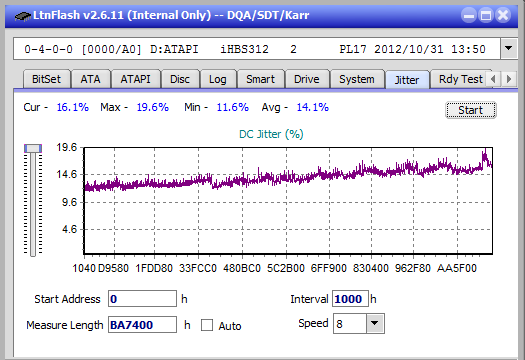Open the Rdy Test tab
The height and width of the screenshot is (360, 525).
461,79
